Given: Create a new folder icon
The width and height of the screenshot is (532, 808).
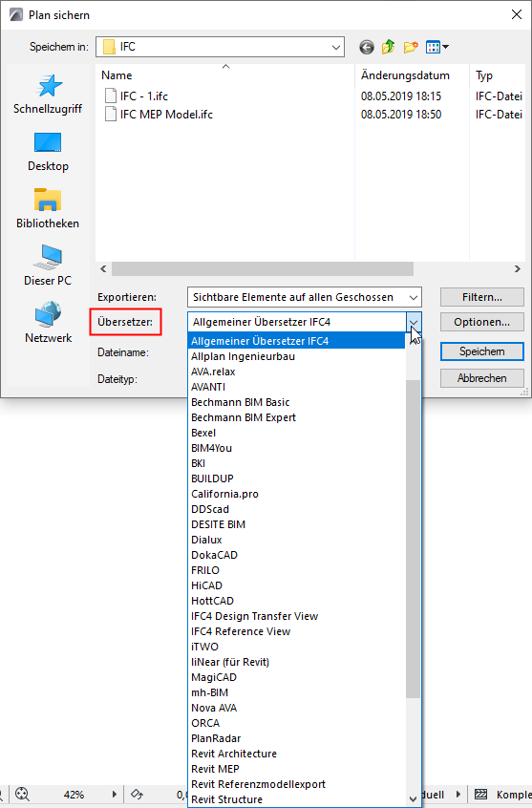Looking at the screenshot, I should pyautogui.click(x=411, y=47).
